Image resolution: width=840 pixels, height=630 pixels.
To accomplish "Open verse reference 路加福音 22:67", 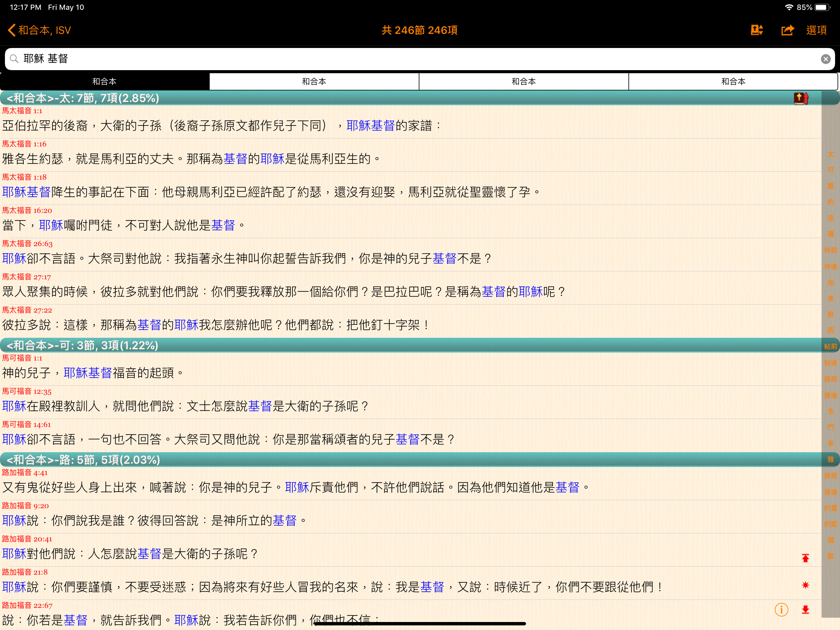I will tap(27, 605).
